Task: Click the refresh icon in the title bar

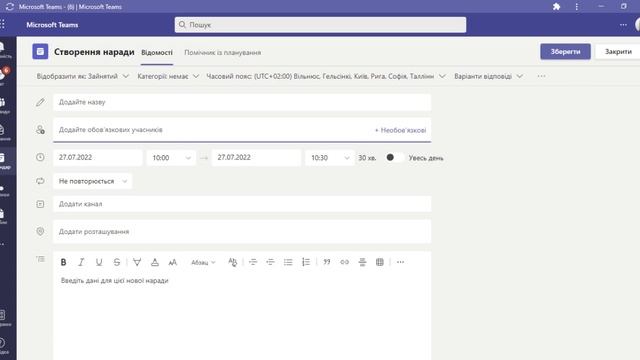Action: point(10,7)
